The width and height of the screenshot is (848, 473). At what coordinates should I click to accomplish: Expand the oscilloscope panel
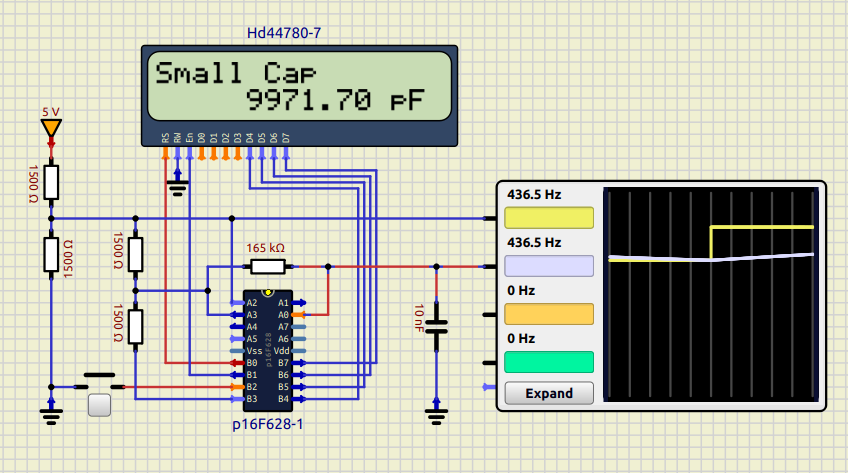tap(549, 393)
